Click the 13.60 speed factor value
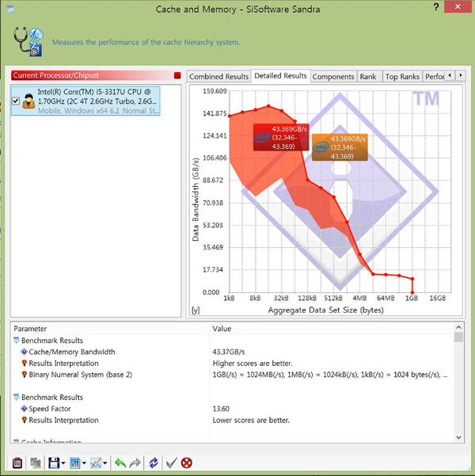Viewport: 475px width, 476px height. click(221, 409)
